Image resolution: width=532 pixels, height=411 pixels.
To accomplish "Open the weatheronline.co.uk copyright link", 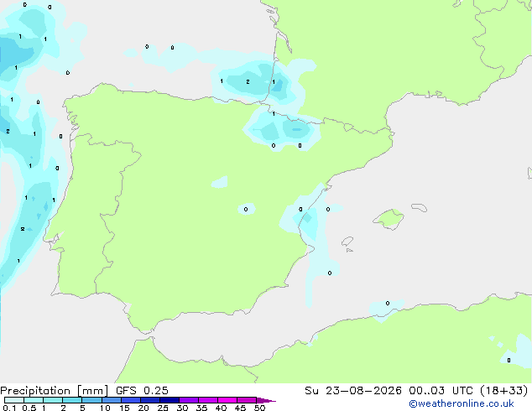I will pos(462,403).
